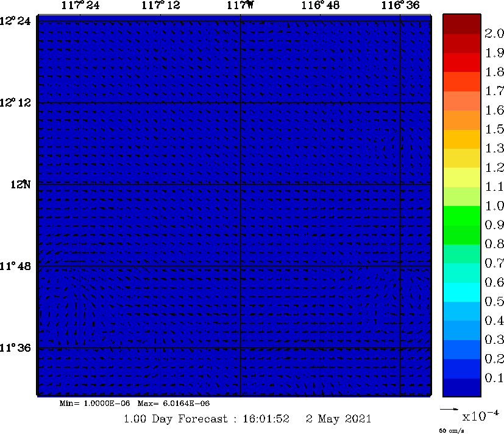Pick the lime swatch between 1.0 and 1.1
This screenshot has width=504, height=434.
pos(462,196)
